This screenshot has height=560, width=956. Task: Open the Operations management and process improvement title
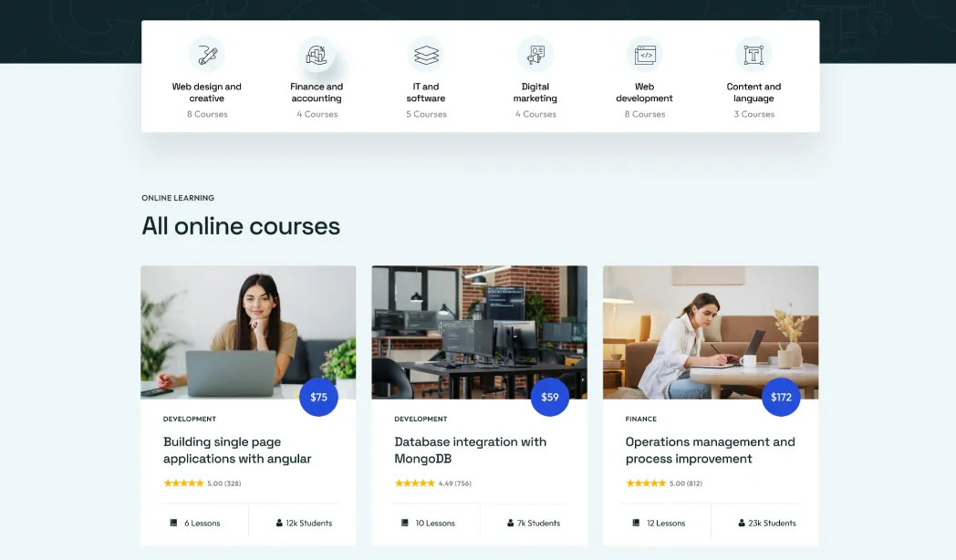(x=711, y=451)
